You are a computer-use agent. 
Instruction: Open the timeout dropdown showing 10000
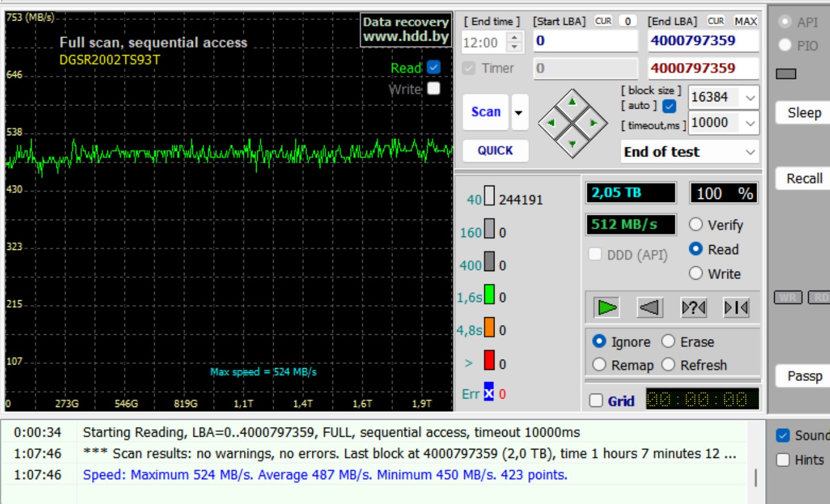751,123
